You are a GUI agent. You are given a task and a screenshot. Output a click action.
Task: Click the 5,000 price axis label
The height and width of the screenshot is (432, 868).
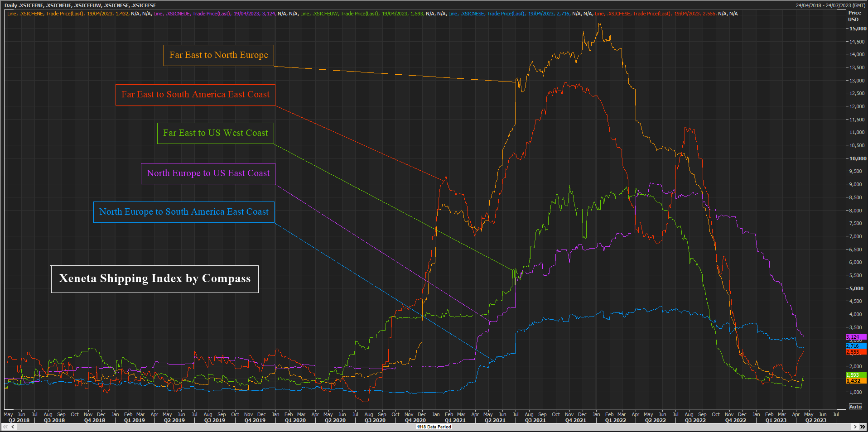(856, 288)
